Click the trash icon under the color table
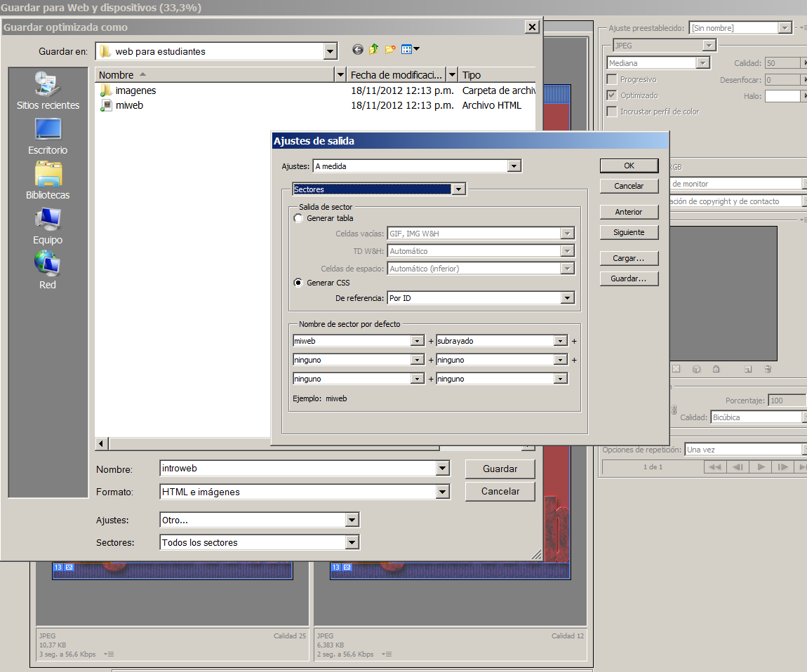 click(768, 369)
